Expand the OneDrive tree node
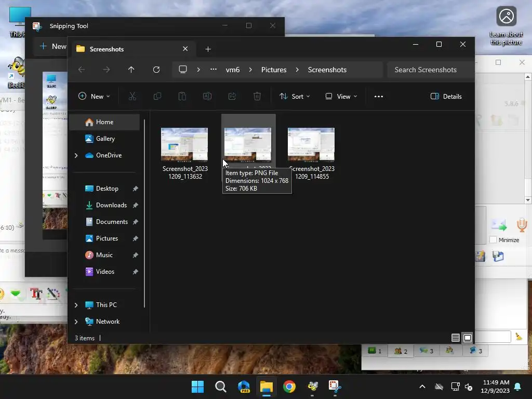 (x=76, y=155)
